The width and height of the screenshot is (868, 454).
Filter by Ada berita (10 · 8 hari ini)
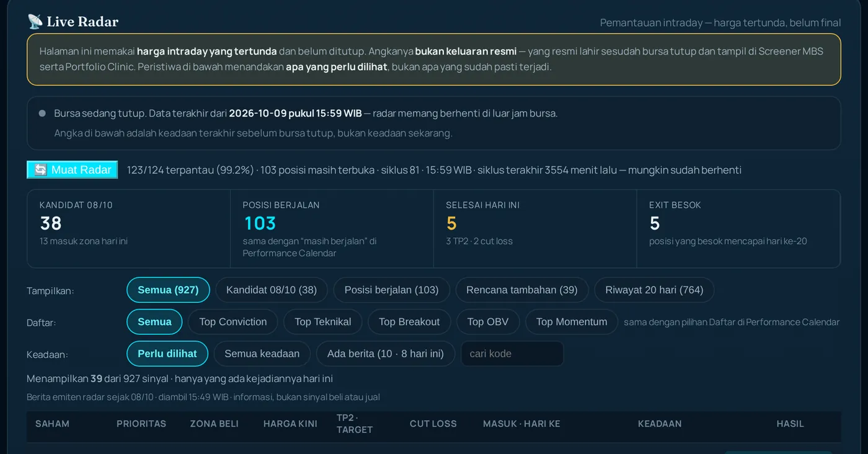386,354
